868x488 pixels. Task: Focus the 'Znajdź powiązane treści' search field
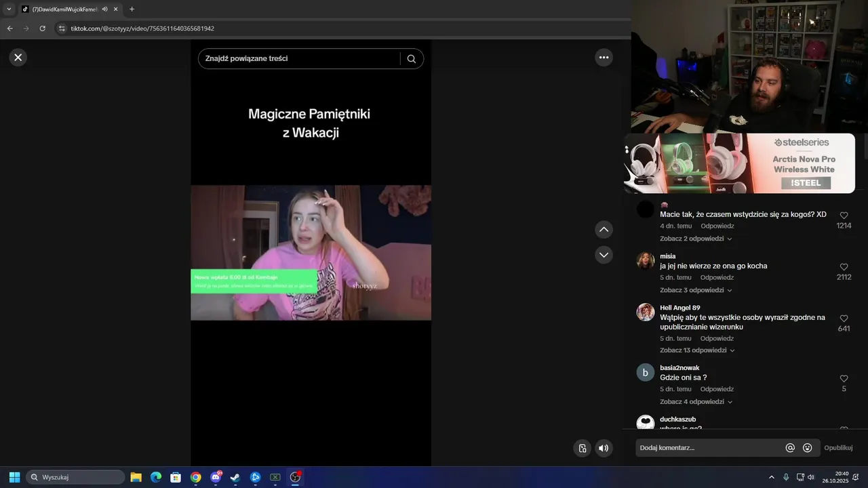[299, 59]
